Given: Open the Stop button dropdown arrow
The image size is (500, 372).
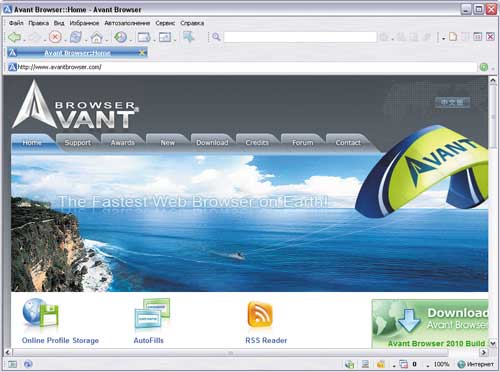Looking at the screenshot, I should tap(65, 41).
